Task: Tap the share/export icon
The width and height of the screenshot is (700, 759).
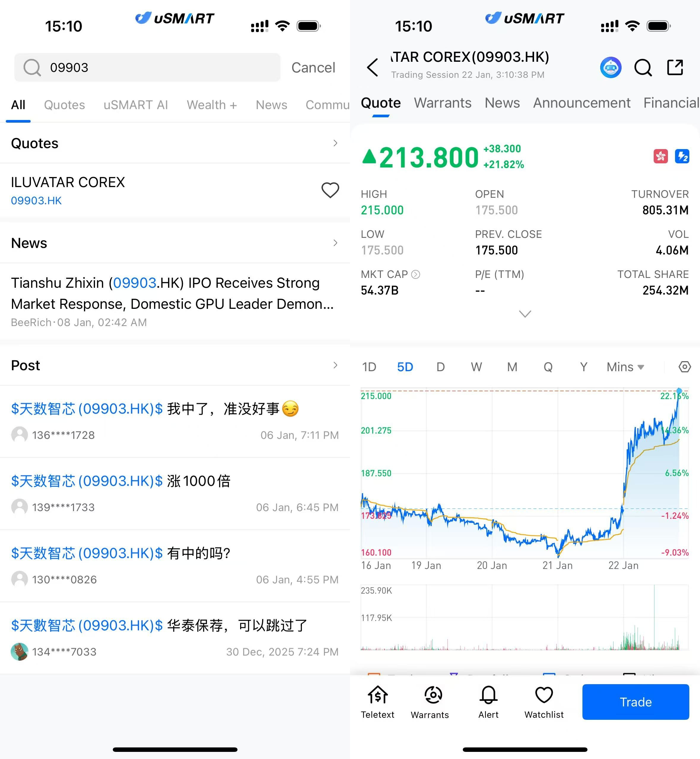Action: point(675,68)
